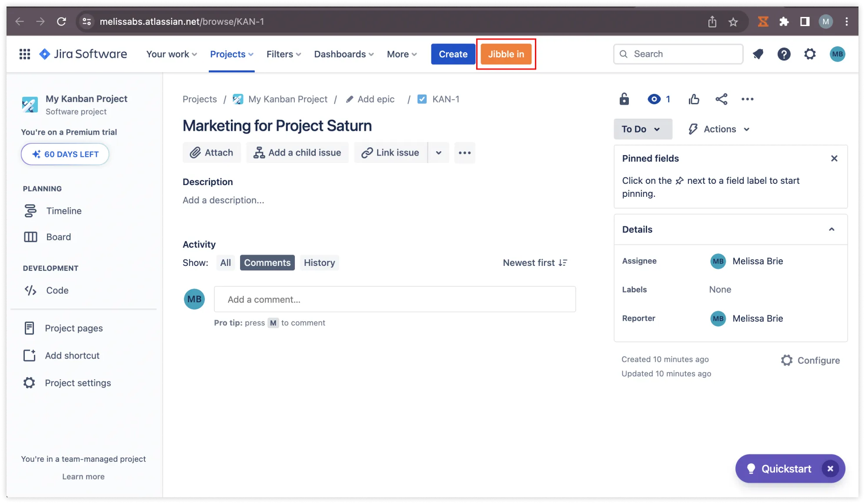The height and width of the screenshot is (504, 865).
Task: Collapse the Details panel chevron
Action: pyautogui.click(x=832, y=229)
